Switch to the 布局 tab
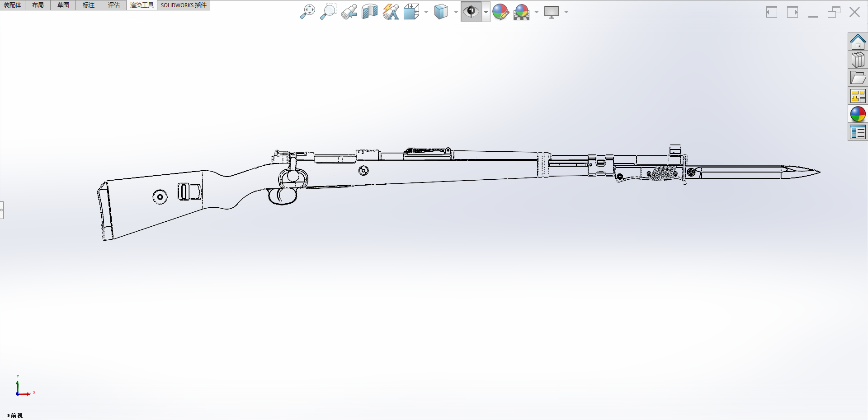This screenshot has height=420, width=868. tap(38, 5)
